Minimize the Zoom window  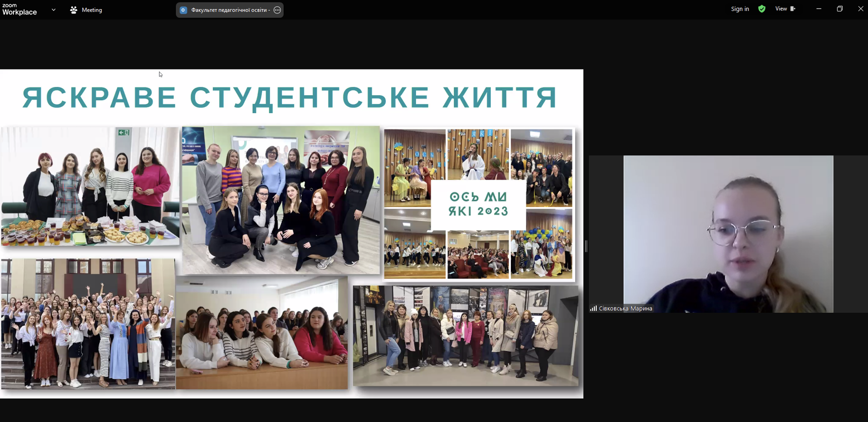819,9
